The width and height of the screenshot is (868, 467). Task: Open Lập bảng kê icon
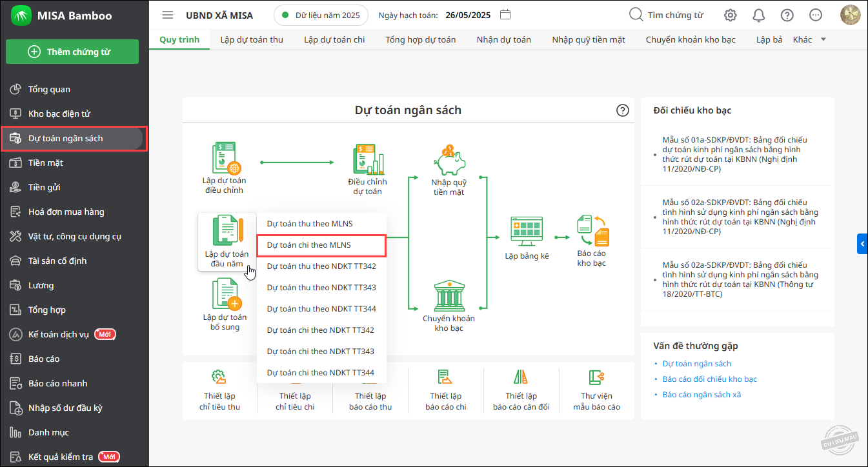tap(526, 231)
